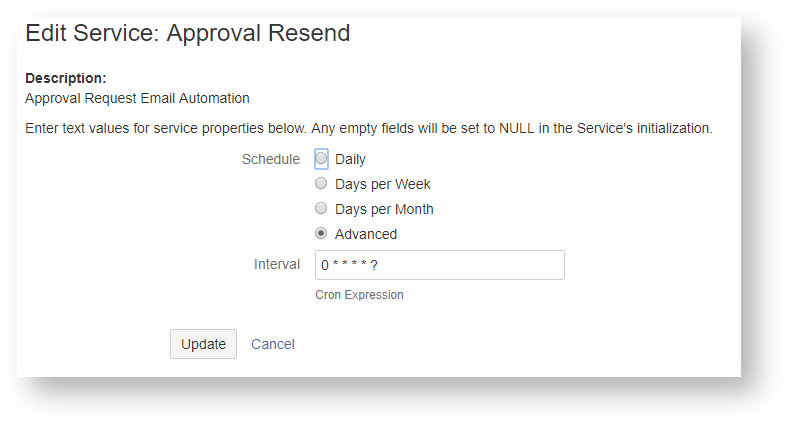789x425 pixels.
Task: Choose the Days per Week radio button
Action: click(x=321, y=183)
